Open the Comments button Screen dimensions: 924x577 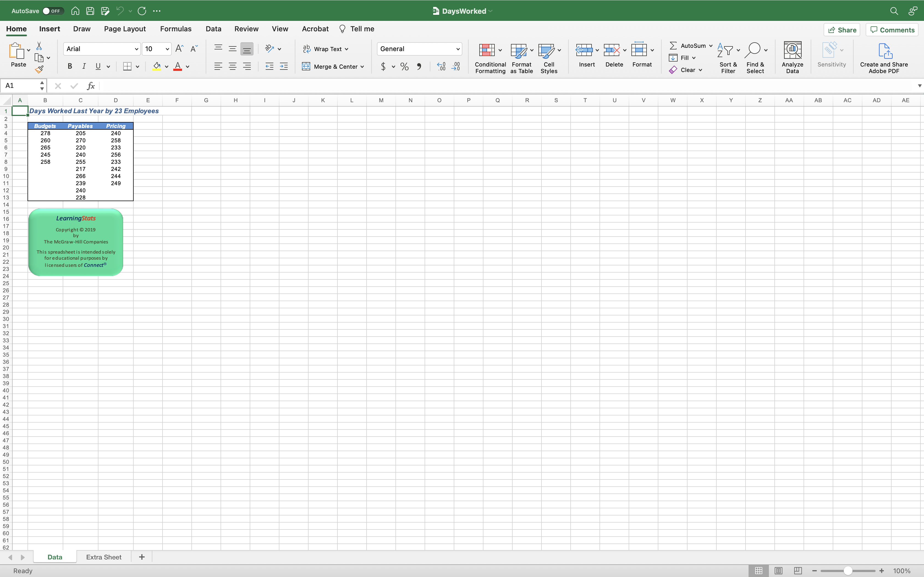[892, 30]
